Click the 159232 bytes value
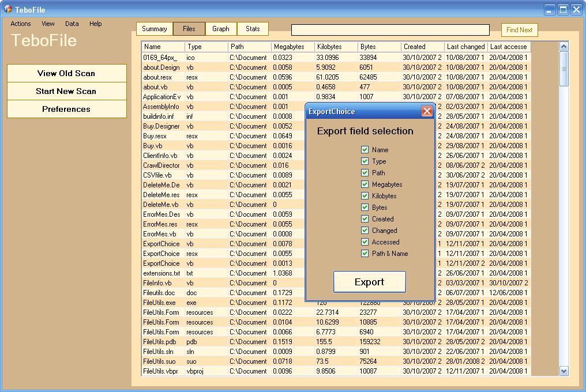The height and width of the screenshot is (392, 586). pos(370,341)
